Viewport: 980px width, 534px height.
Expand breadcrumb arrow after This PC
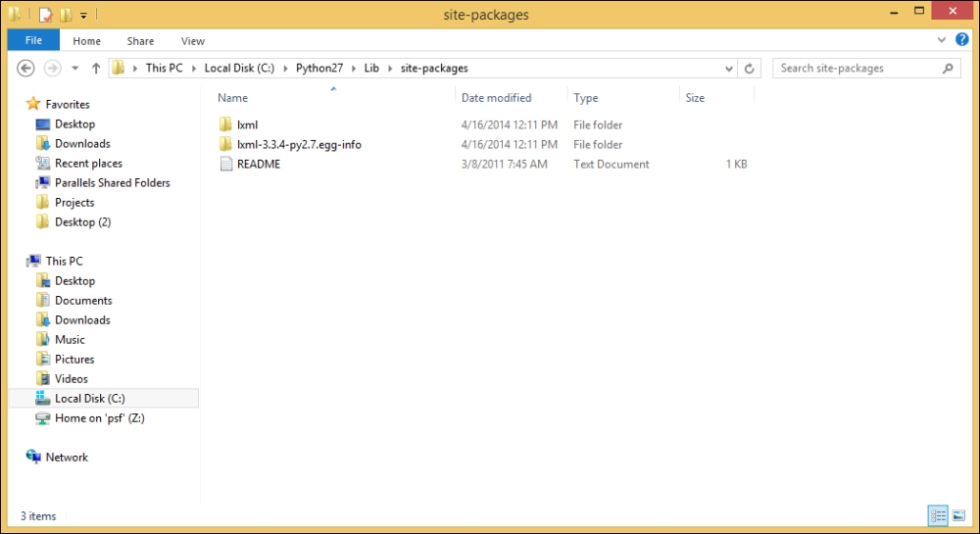pos(194,69)
